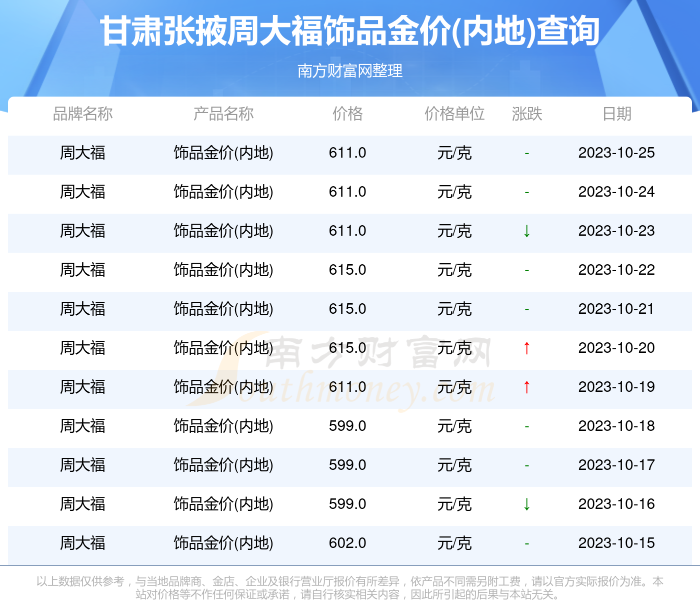Click the price 602.0 in the 2023-10-15 row
The height and width of the screenshot is (602, 700).
(x=347, y=543)
